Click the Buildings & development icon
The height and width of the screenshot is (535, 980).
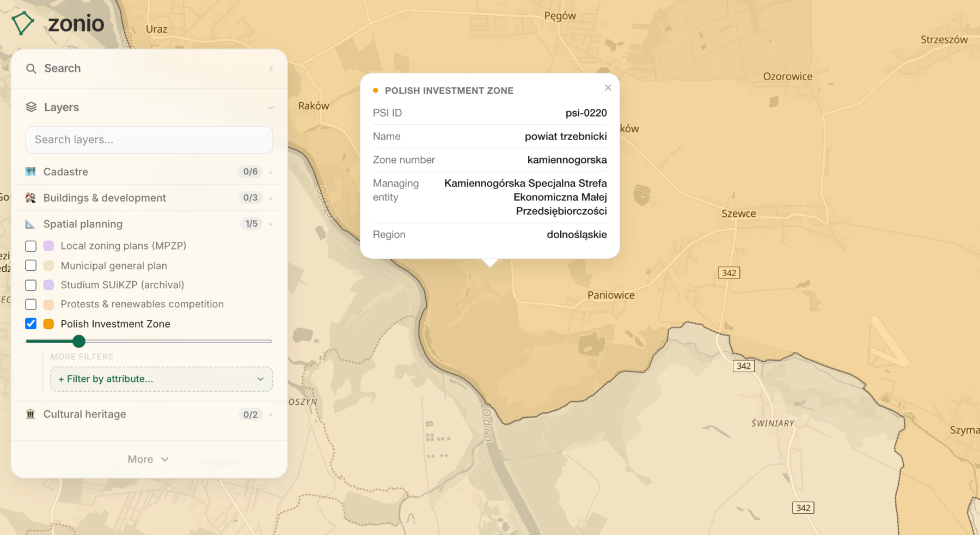(30, 198)
